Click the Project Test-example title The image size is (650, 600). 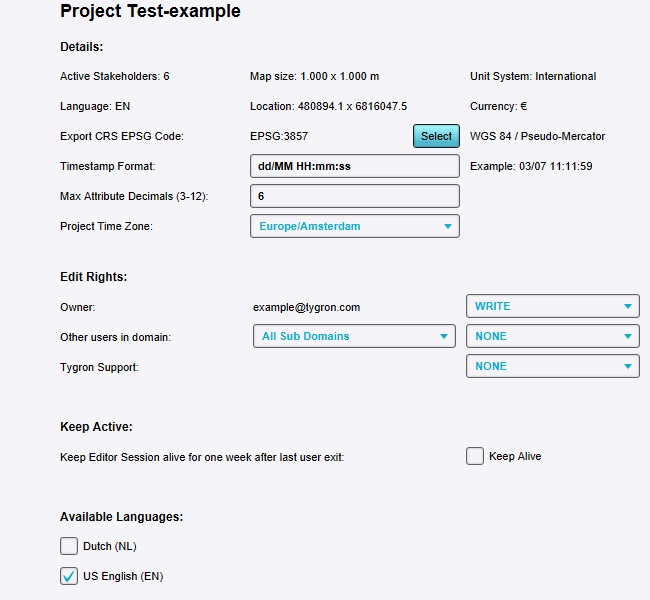(150, 12)
